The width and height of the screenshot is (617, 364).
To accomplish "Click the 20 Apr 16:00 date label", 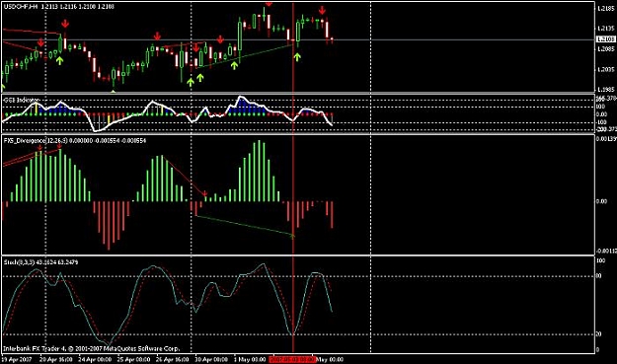I will tap(56, 359).
